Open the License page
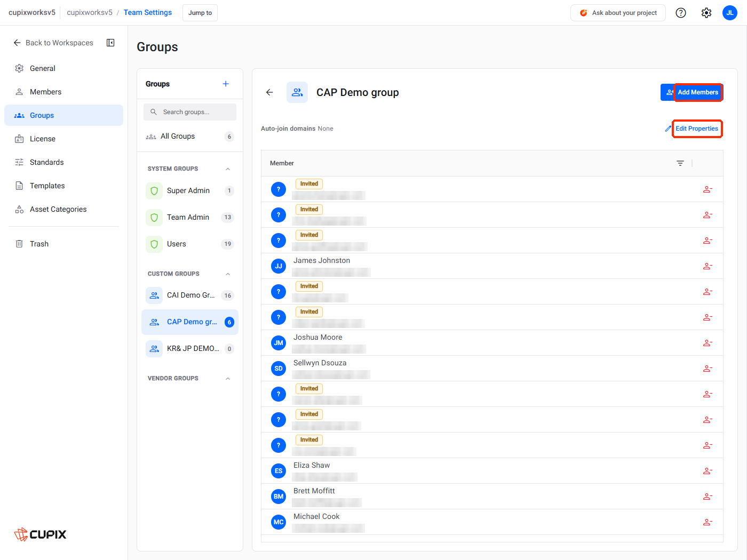 (63, 139)
